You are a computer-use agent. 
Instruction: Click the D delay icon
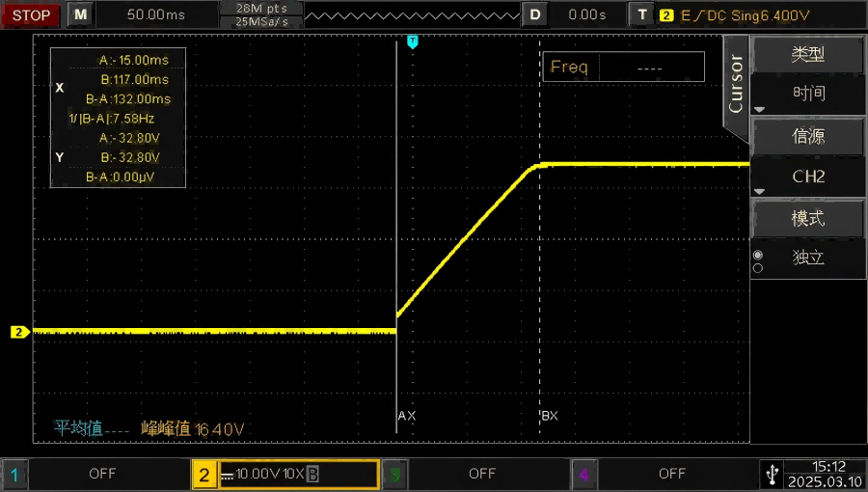tap(534, 14)
